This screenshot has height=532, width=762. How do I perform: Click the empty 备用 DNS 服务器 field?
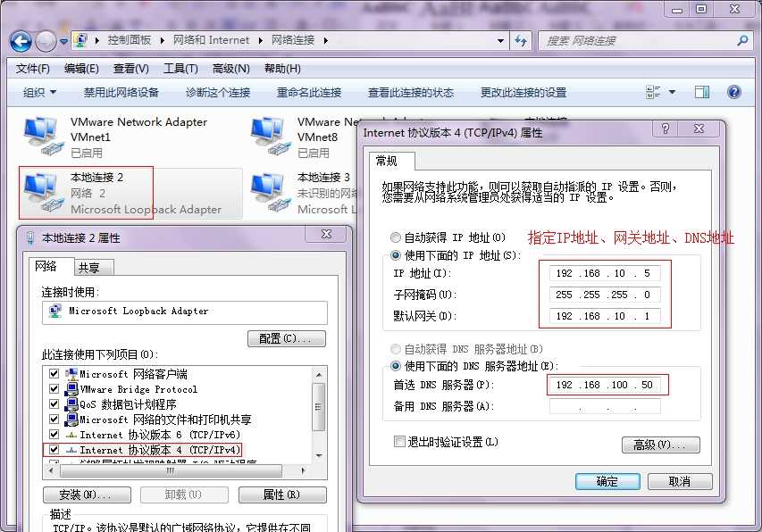tap(605, 406)
